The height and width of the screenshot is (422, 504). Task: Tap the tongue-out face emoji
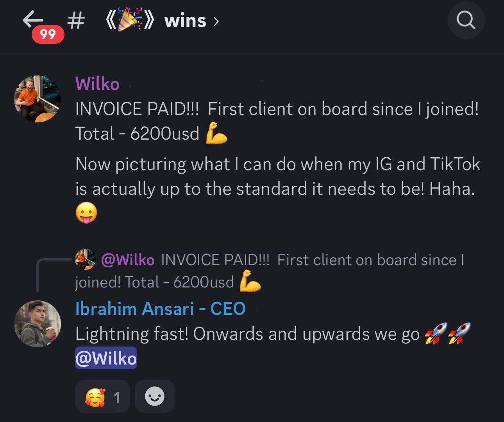[x=86, y=213]
